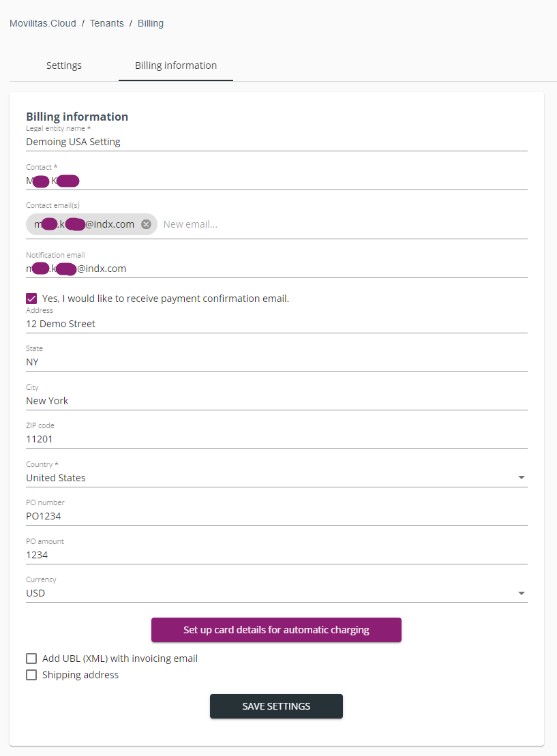The image size is (557, 756).
Task: Expand the Country dropdown arrow
Action: pyautogui.click(x=522, y=478)
